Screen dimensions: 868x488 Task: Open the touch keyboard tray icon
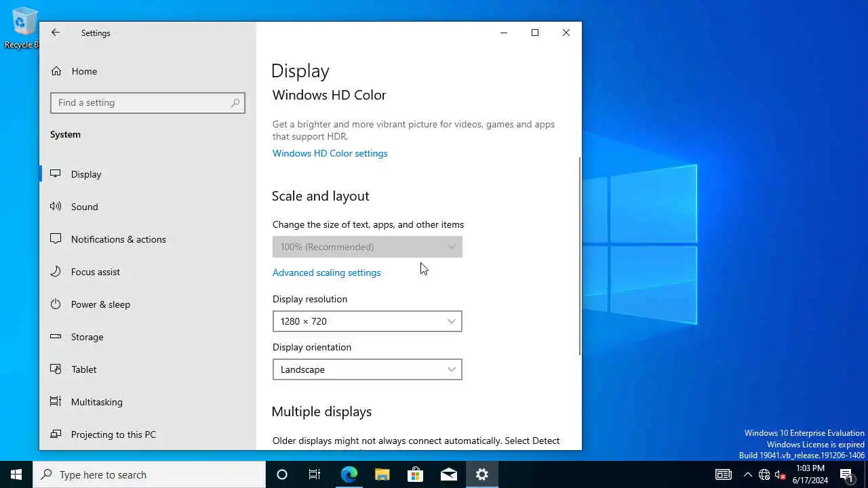724,474
